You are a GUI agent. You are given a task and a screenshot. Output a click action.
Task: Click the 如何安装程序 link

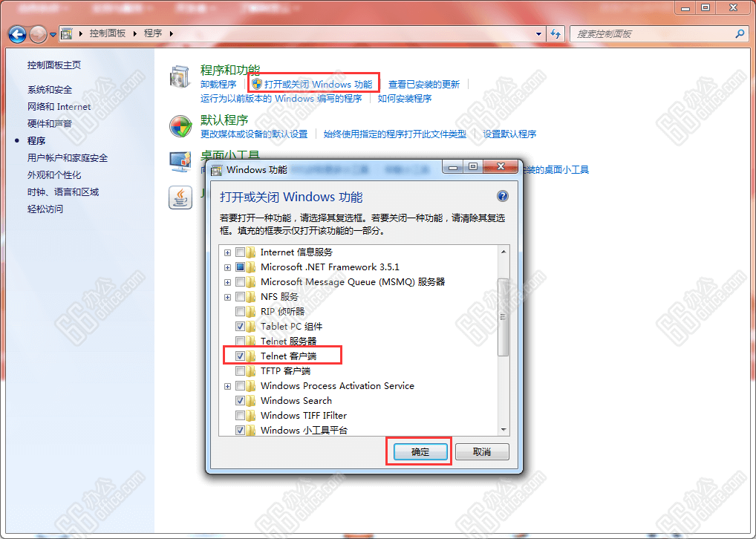(405, 98)
